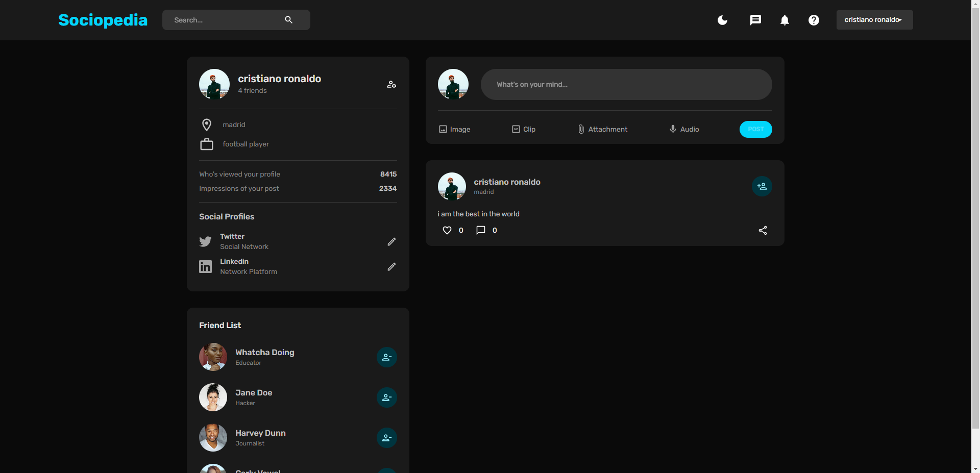Click the POST button
Viewport: 980px width, 473px height.
756,129
